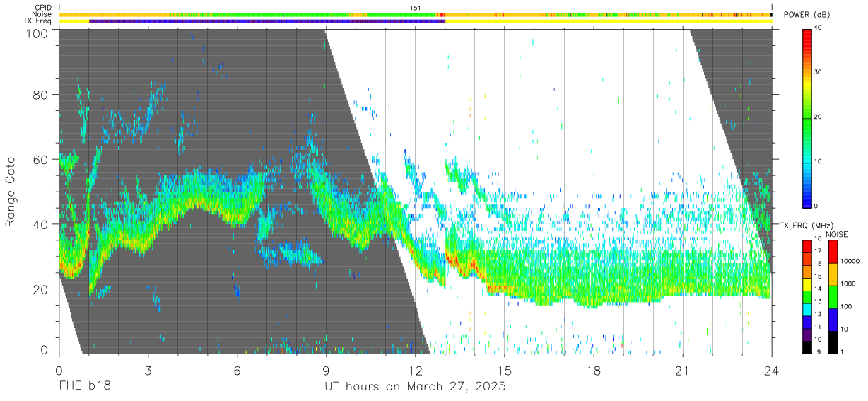
Task: Click the range gate tick label 40
Action: pos(41,225)
